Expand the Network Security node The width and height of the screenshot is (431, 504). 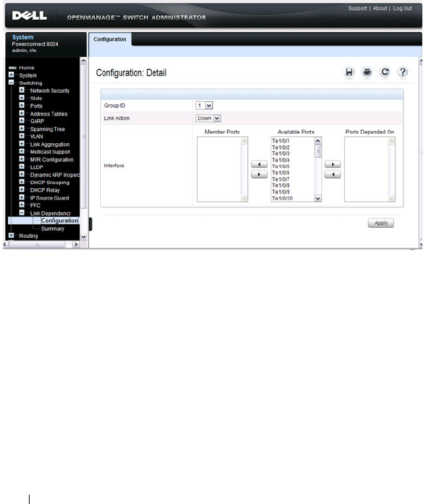click(x=22, y=90)
